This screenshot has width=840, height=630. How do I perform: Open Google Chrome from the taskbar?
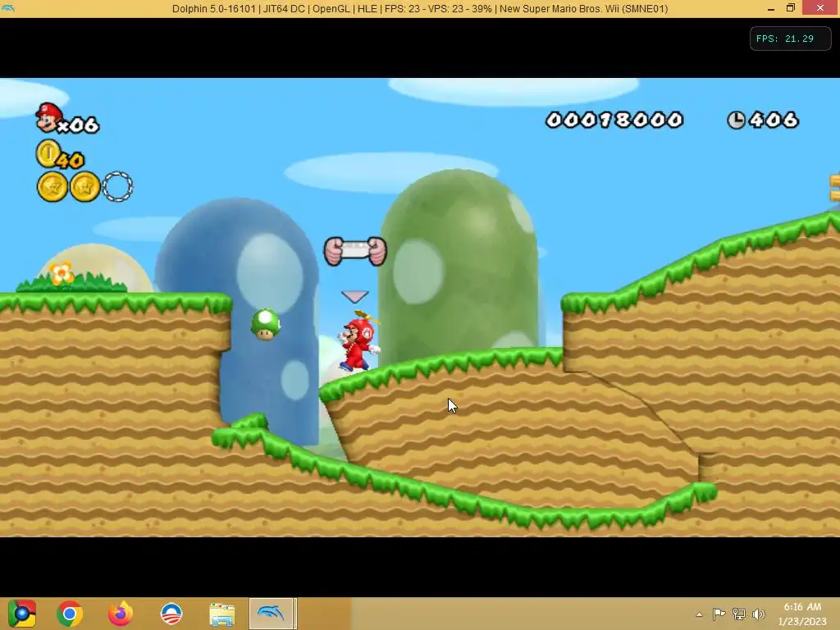coord(70,614)
